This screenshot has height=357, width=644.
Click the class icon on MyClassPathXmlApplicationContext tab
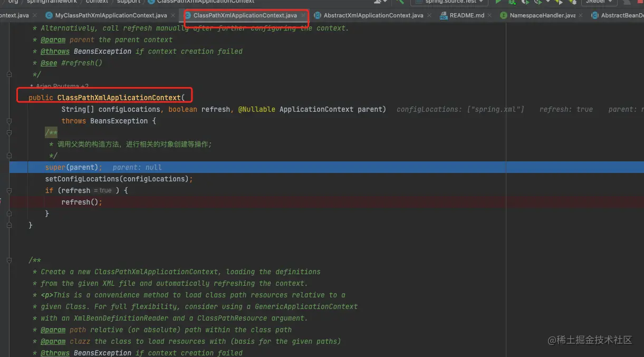point(50,15)
